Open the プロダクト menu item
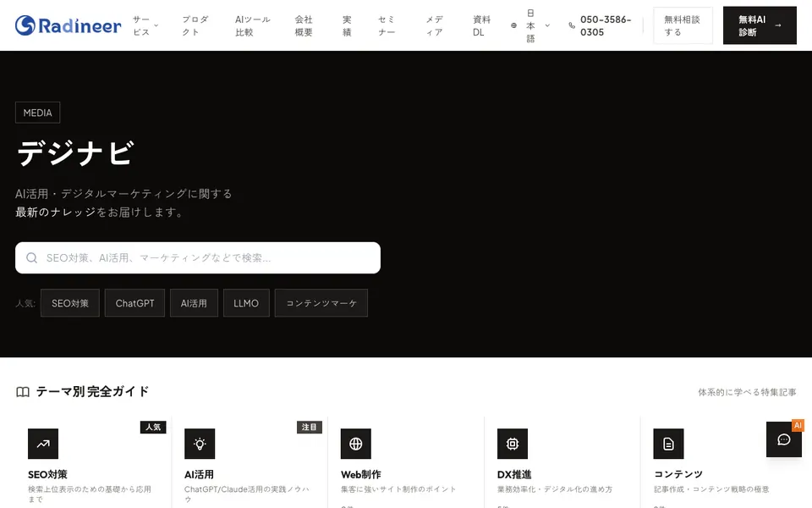 pos(195,25)
